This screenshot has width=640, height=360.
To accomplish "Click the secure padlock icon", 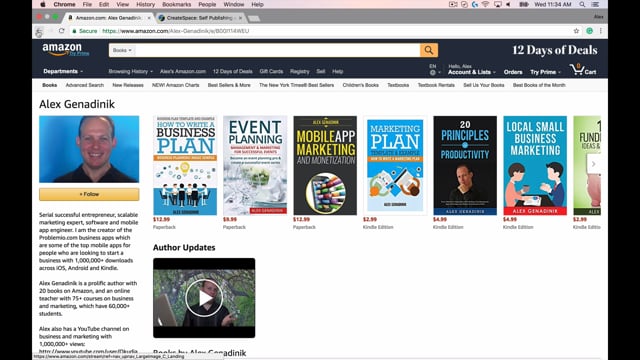I will coord(74,31).
